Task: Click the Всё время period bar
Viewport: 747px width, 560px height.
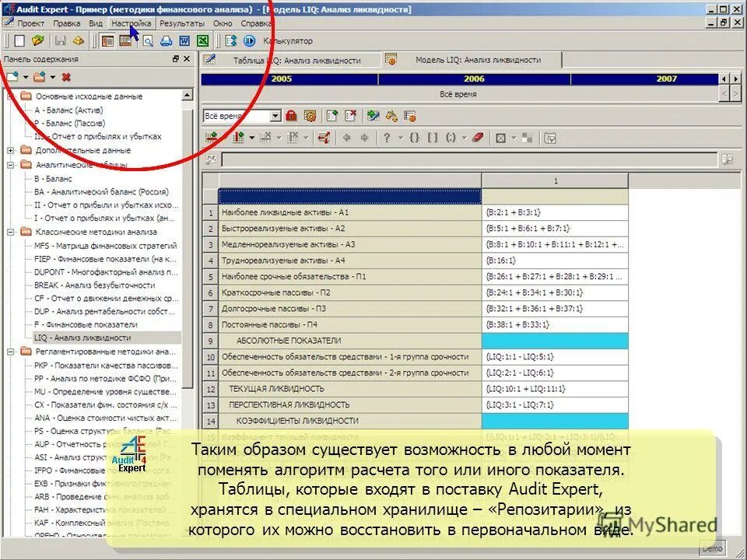Action: point(458,94)
